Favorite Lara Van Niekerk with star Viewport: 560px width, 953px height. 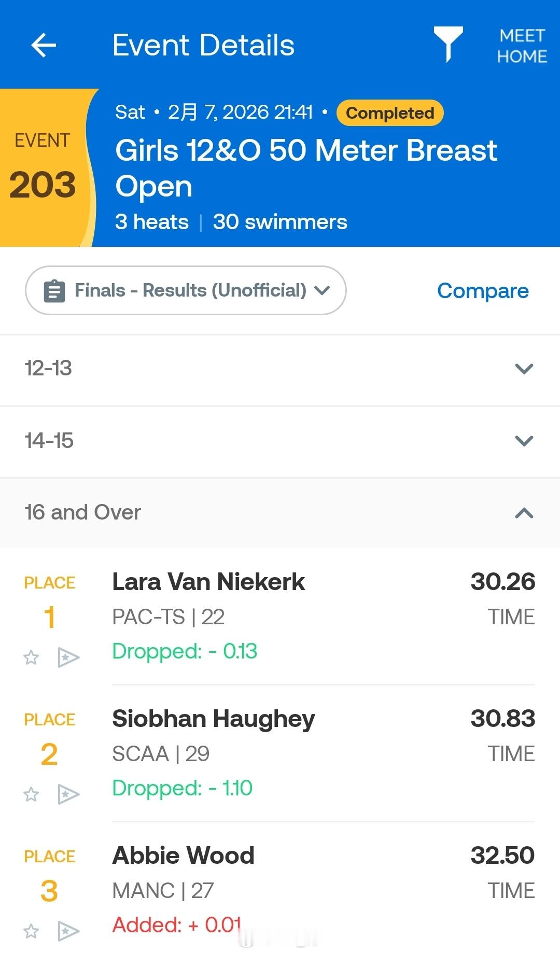pyautogui.click(x=31, y=657)
